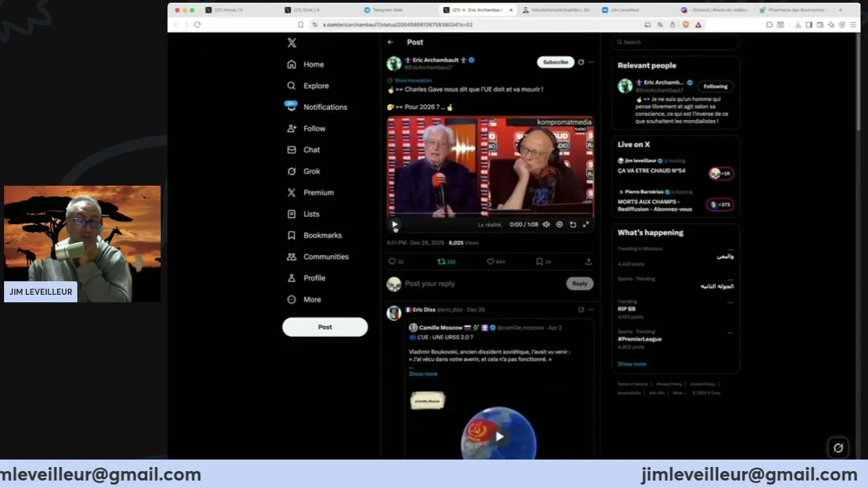
Task: Click the Brave shields lion icon
Action: click(x=685, y=24)
